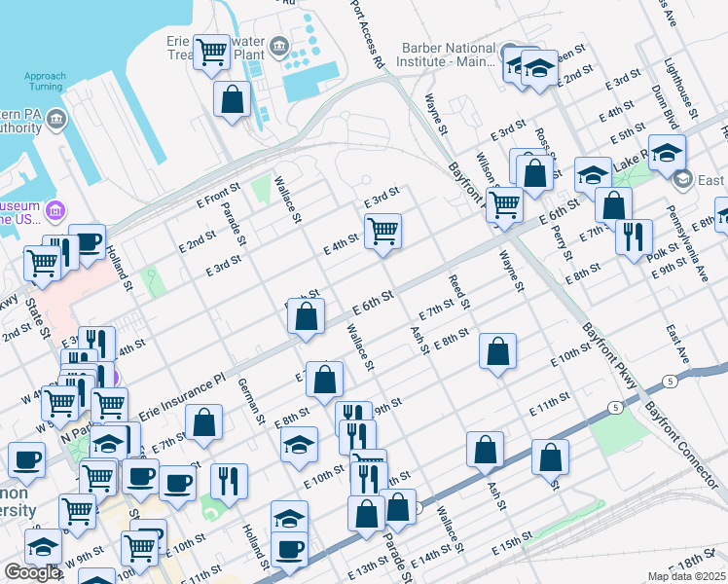The height and width of the screenshot is (584, 728).
Task: Select the shopping bag marker near E 10th St and Wayne
Action: pyautogui.click(x=497, y=351)
